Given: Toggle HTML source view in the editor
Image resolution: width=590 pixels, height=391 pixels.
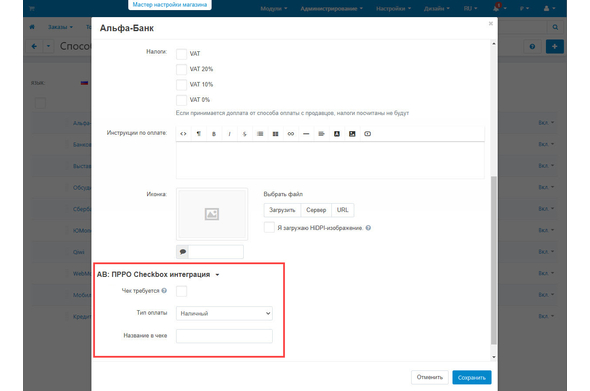Looking at the screenshot, I should point(183,134).
